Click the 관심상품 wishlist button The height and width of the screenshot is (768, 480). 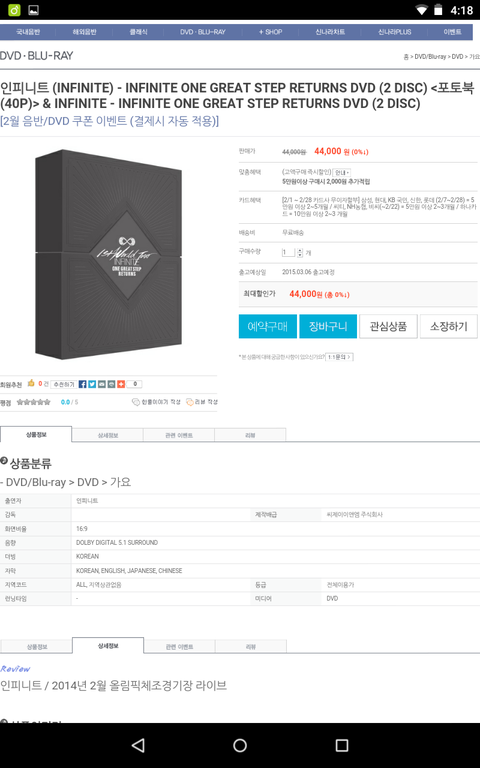(388, 326)
